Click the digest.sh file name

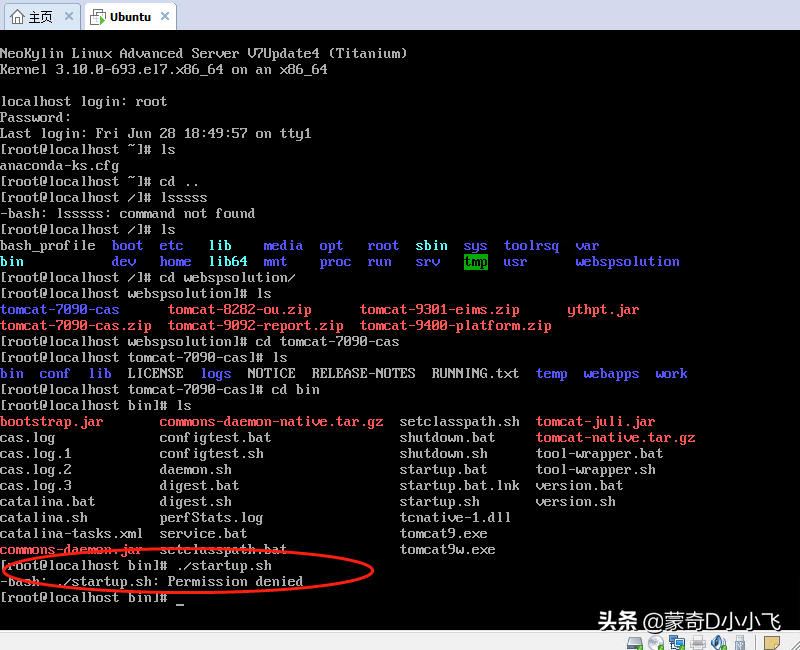tap(195, 502)
